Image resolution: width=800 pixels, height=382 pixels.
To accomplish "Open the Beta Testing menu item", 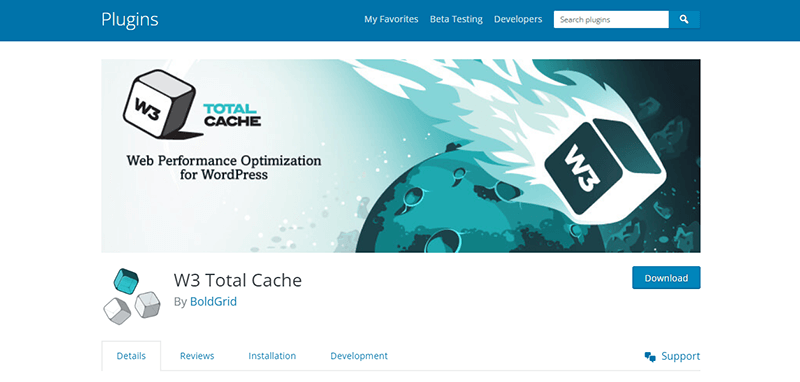I will click(456, 19).
